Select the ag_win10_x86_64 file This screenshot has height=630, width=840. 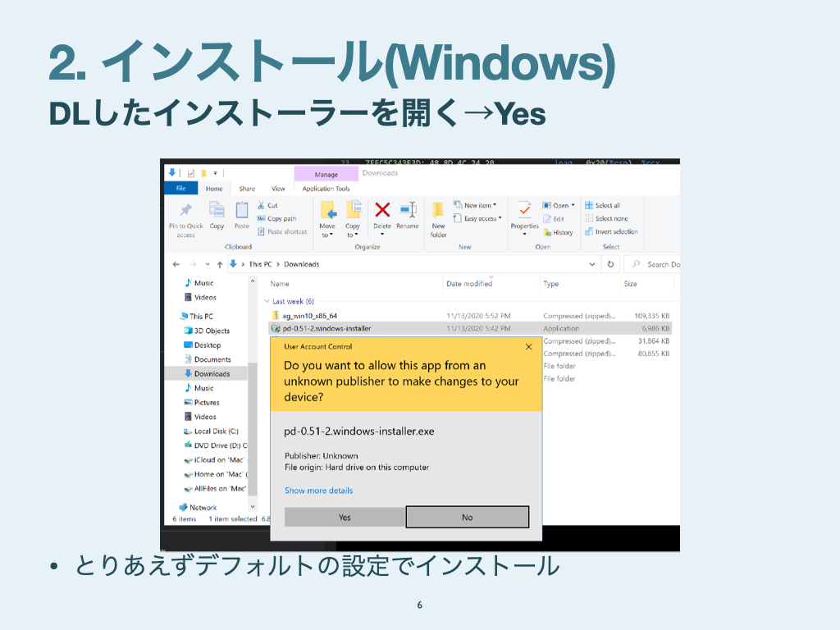(x=310, y=316)
